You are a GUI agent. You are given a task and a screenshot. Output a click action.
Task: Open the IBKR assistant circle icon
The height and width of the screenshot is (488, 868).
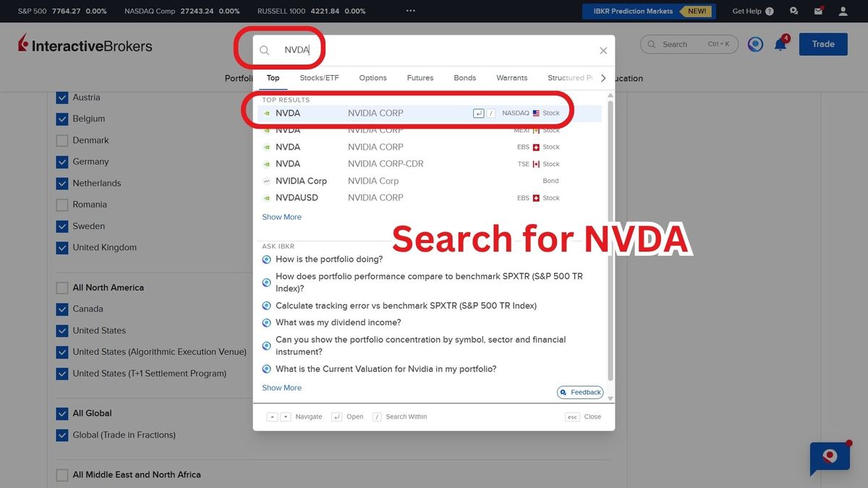(x=755, y=44)
